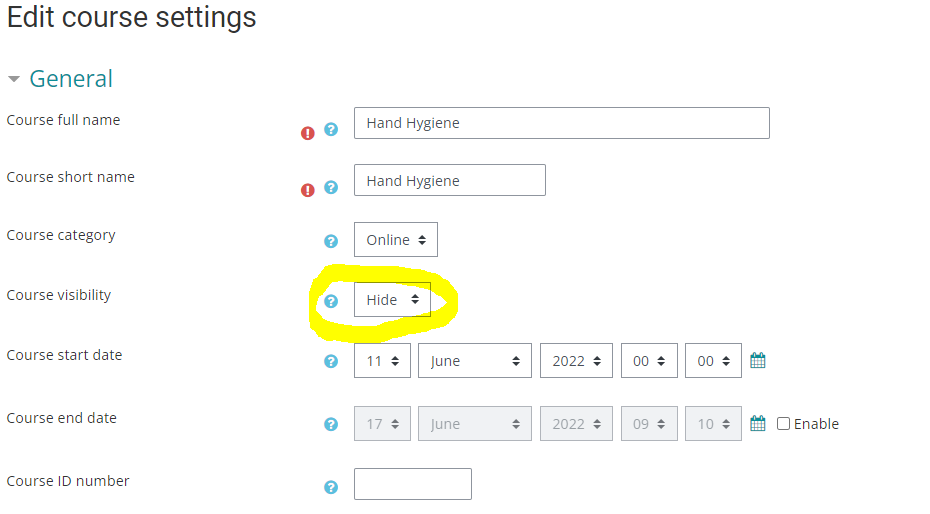The height and width of the screenshot is (514, 930).
Task: Open the start date day dropdown
Action: [x=382, y=361]
